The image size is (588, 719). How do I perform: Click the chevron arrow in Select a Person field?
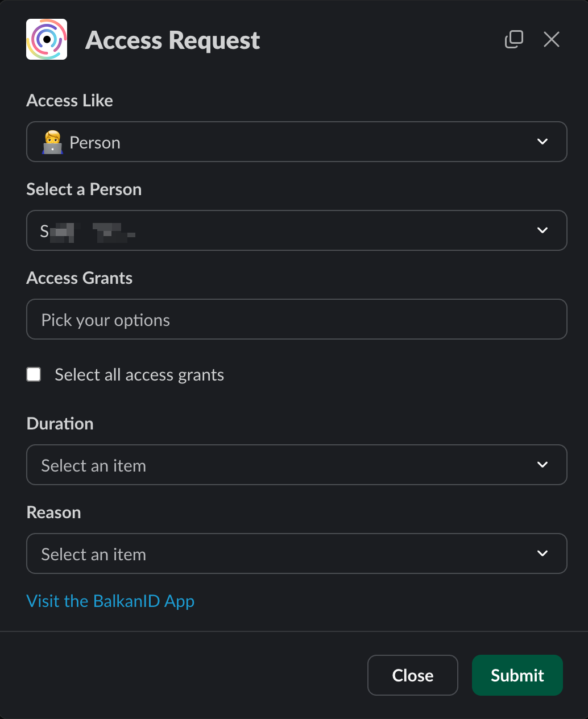[x=543, y=230]
